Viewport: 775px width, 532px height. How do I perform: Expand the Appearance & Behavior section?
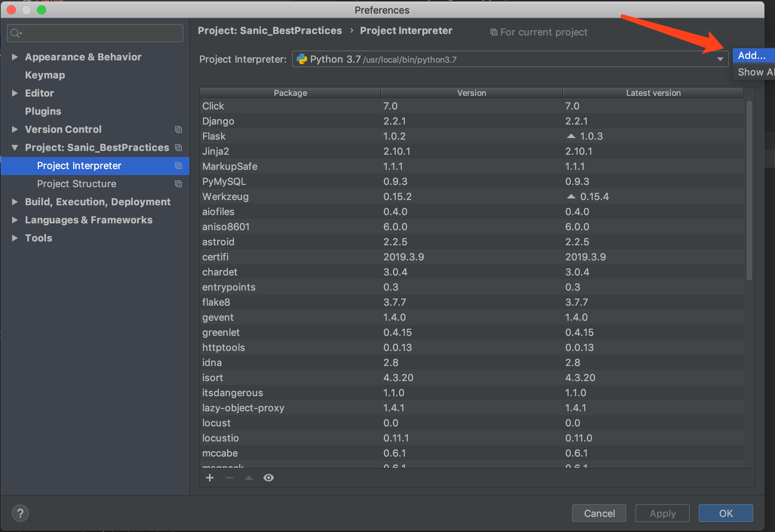[15, 57]
